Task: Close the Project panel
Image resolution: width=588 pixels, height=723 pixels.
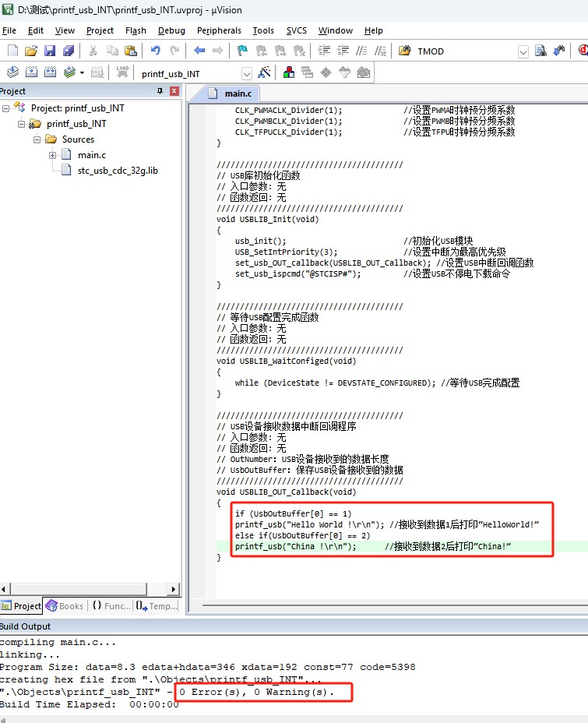Action: pyautogui.click(x=174, y=91)
